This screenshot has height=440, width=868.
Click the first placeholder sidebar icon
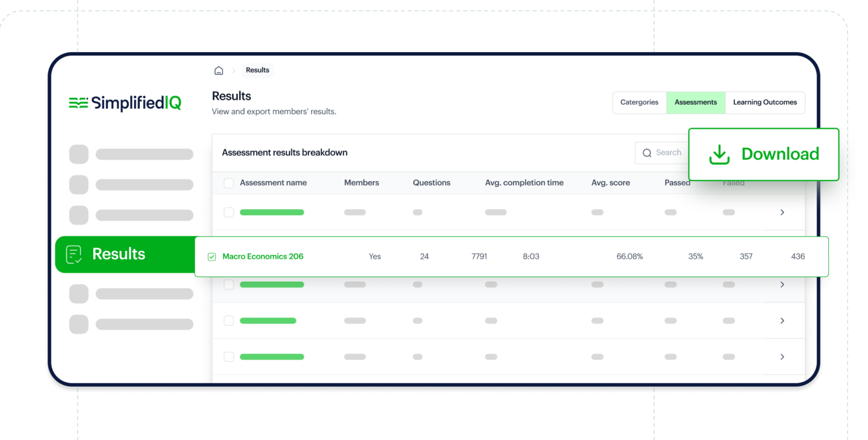pos(79,154)
